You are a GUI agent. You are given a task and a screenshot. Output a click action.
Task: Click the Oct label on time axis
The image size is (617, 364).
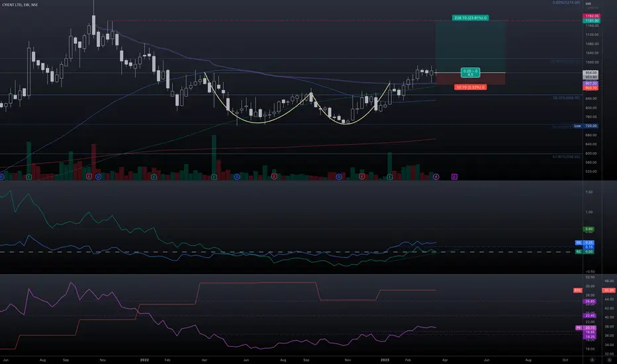coord(565,360)
